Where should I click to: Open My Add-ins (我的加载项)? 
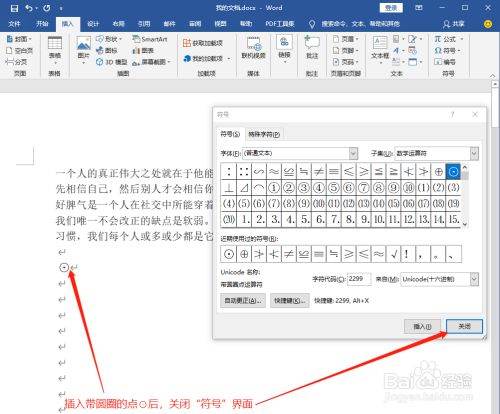pos(203,59)
